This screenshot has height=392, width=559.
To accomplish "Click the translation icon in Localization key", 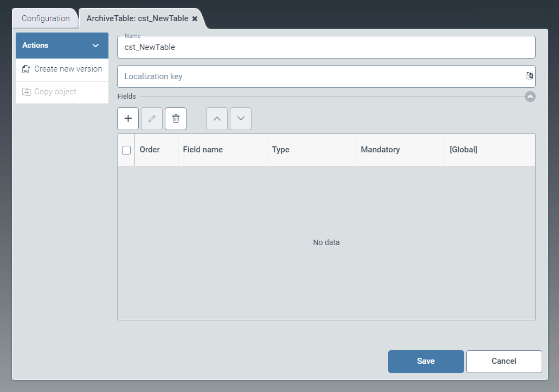I will (529, 76).
